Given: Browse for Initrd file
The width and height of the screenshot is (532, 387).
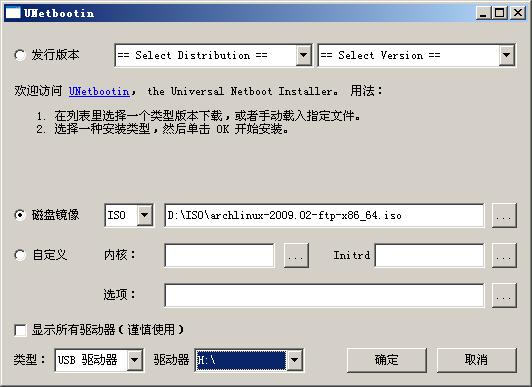Looking at the screenshot, I should click(x=504, y=255).
